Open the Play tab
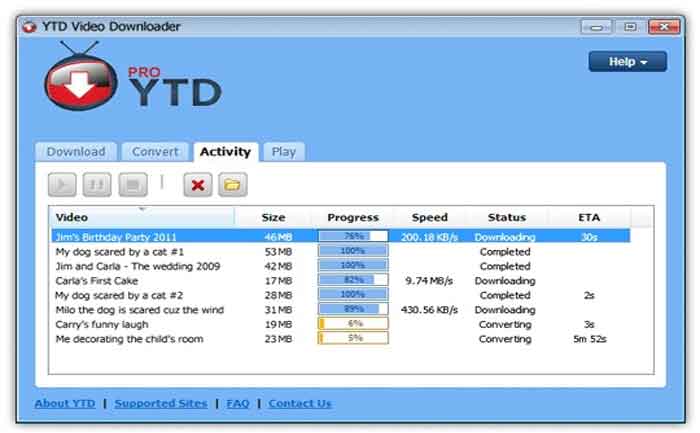Viewport: 700px width, 433px height. 284,152
